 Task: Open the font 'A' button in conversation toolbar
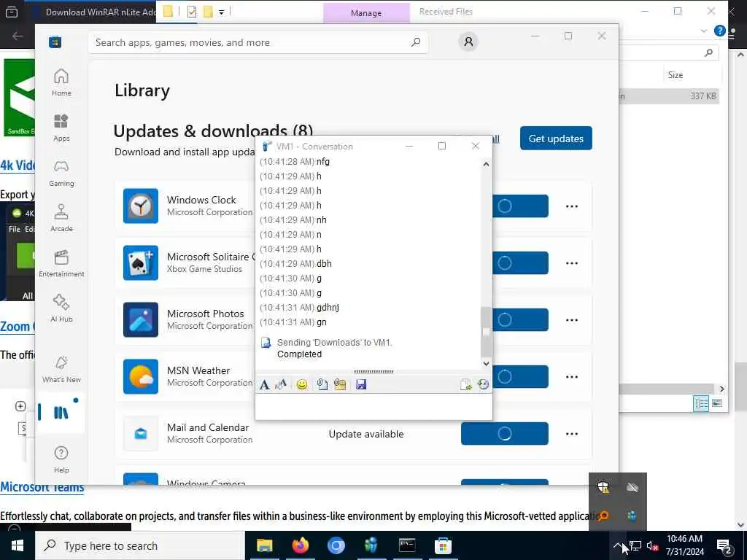pyautogui.click(x=264, y=385)
